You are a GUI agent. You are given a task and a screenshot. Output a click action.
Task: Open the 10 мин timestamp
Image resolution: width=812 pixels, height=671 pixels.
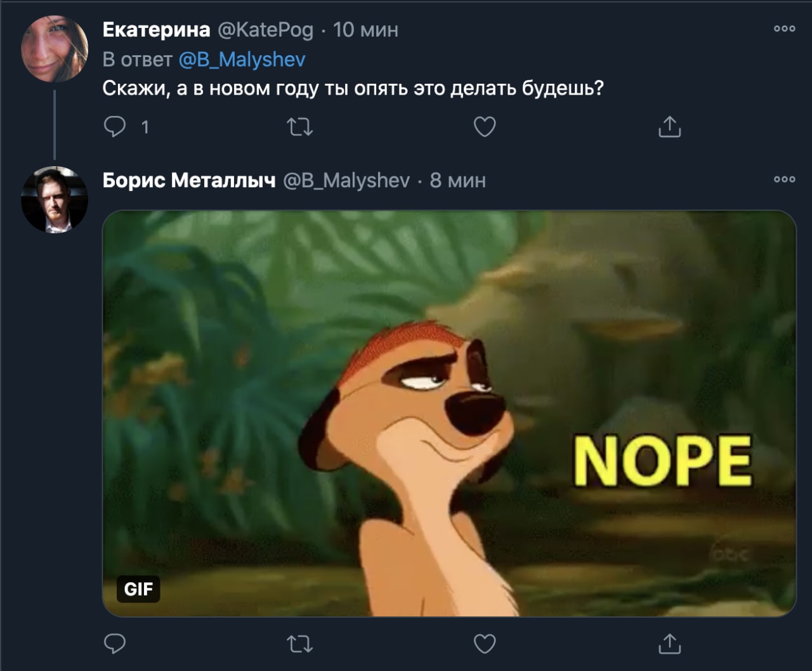pos(366,29)
